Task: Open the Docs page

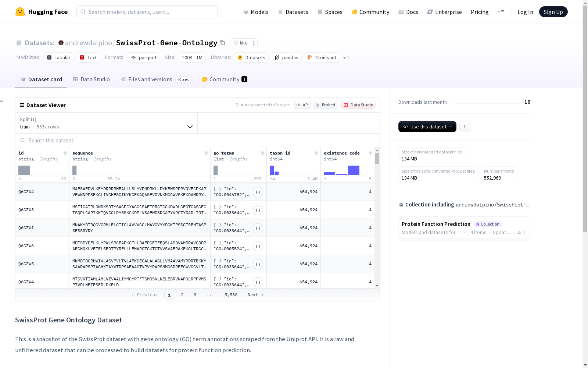Action: pos(408,12)
